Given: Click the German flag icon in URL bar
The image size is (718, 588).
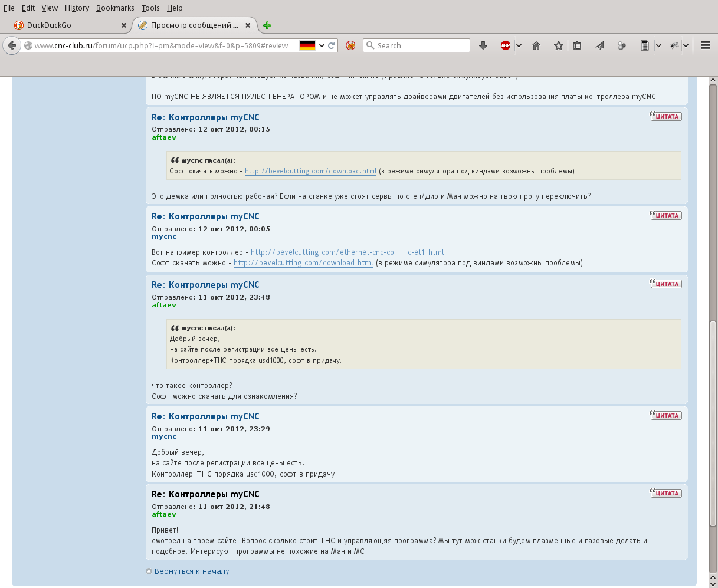Looking at the screenshot, I should (x=307, y=45).
